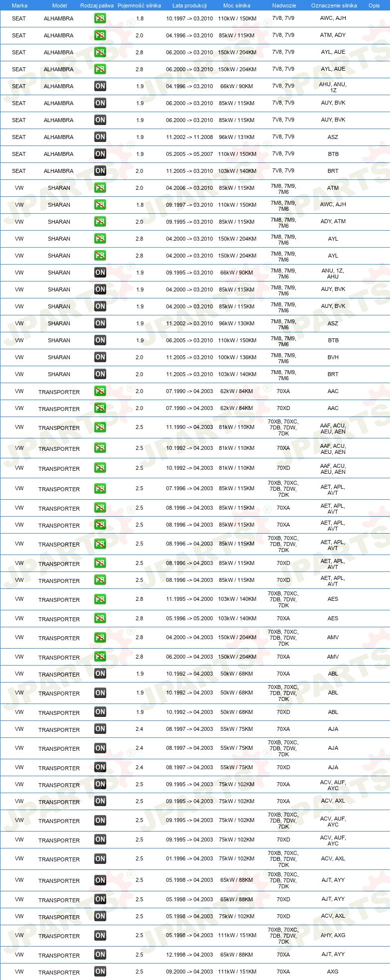This screenshot has width=390, height=980.
Task: Click the '96kW / 131KM' power cell
Action: click(x=237, y=137)
